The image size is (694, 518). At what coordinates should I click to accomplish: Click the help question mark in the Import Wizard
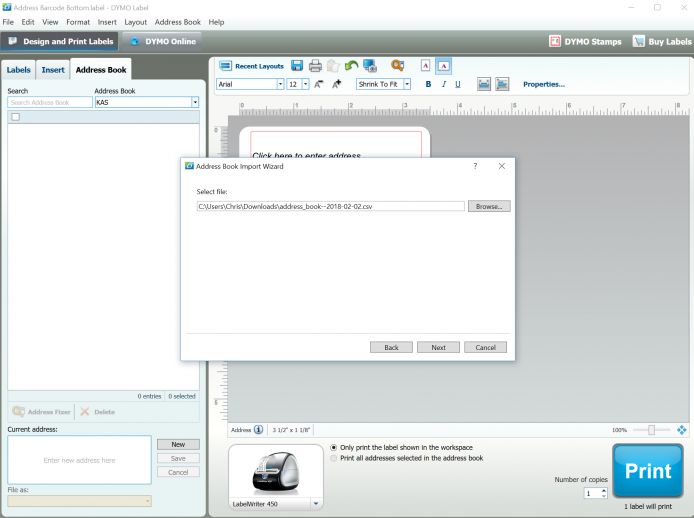pos(474,166)
